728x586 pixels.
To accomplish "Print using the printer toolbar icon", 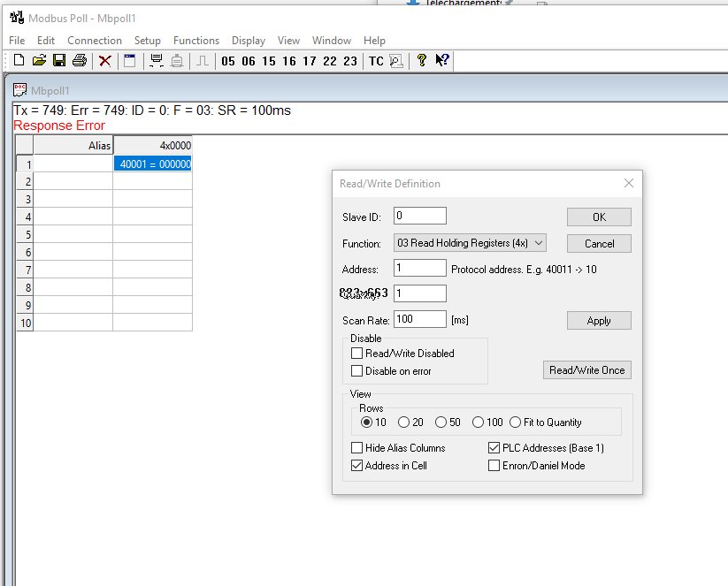I will (80, 60).
